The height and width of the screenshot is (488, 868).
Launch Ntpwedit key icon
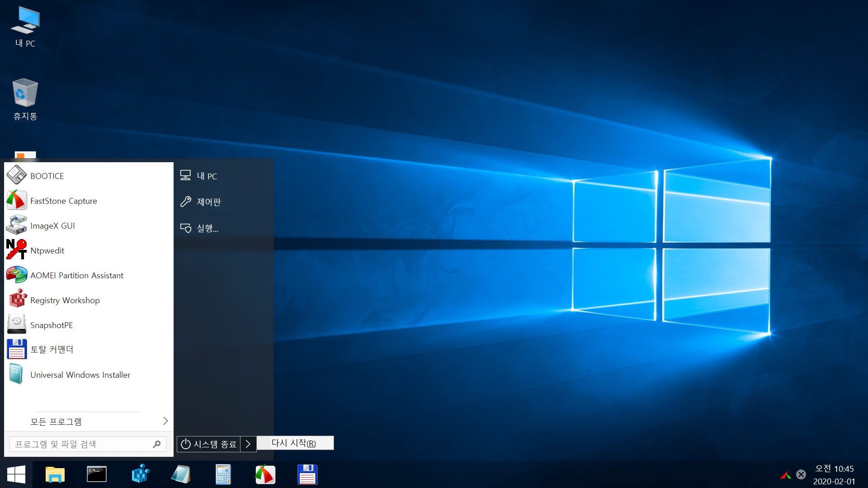17,250
